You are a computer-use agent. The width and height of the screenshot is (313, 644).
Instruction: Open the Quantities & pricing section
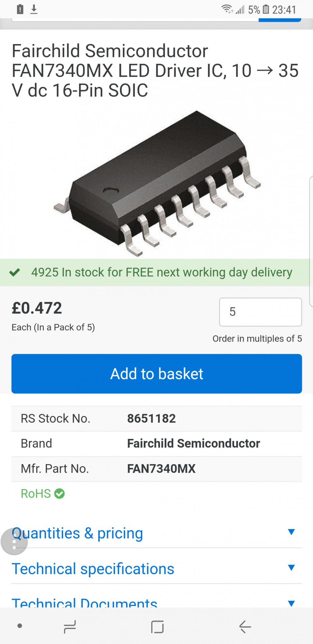coord(77,533)
